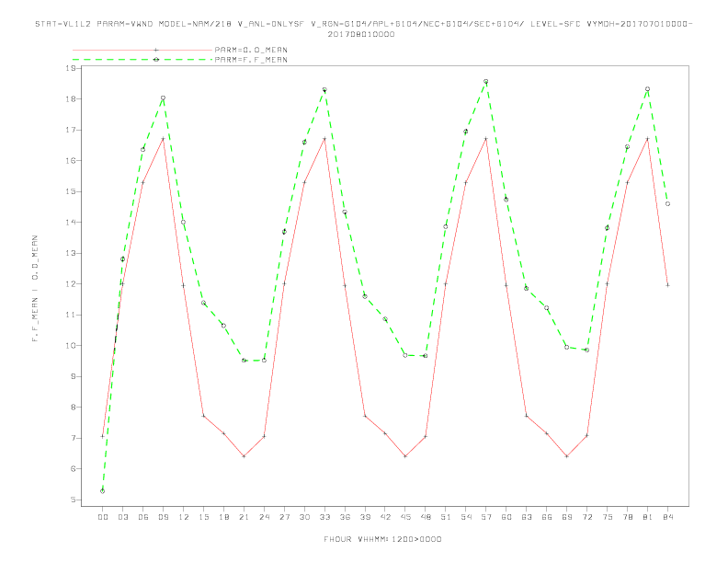
Task: Select the green dashed line sample in legend
Action: 142,60
